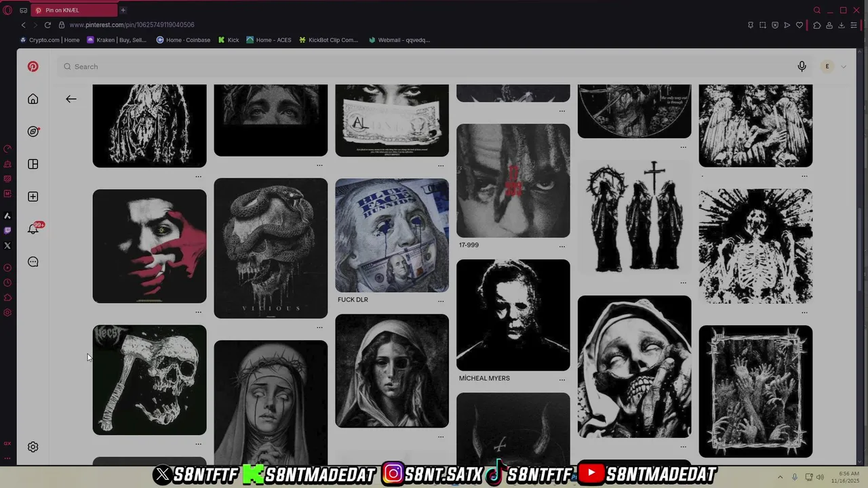Expand accounts dropdown chevron beside avatar

pos(844,66)
